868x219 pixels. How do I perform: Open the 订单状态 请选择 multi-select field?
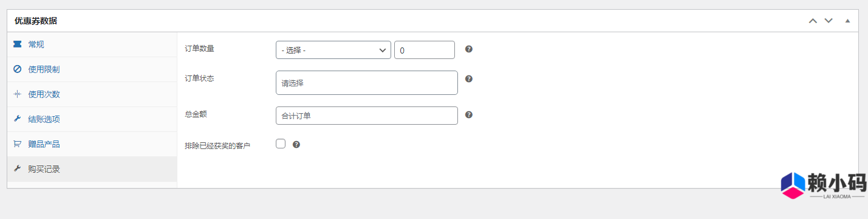(x=367, y=83)
